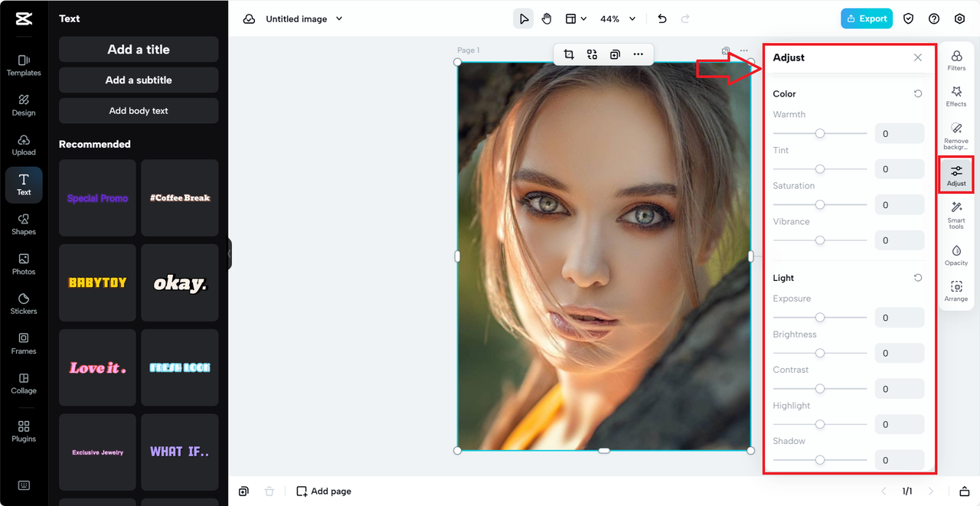Open the Shapes sidebar panel
This screenshot has height=506, width=980.
[x=24, y=224]
